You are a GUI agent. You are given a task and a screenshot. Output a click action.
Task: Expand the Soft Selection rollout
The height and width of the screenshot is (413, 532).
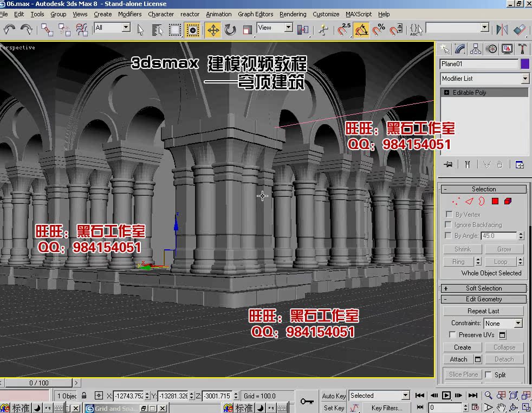click(483, 288)
